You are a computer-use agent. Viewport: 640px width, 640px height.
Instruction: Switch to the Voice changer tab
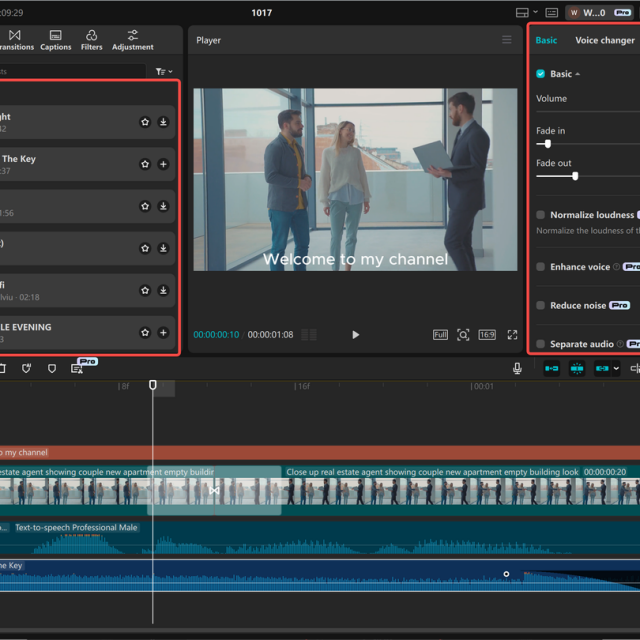tap(604, 40)
